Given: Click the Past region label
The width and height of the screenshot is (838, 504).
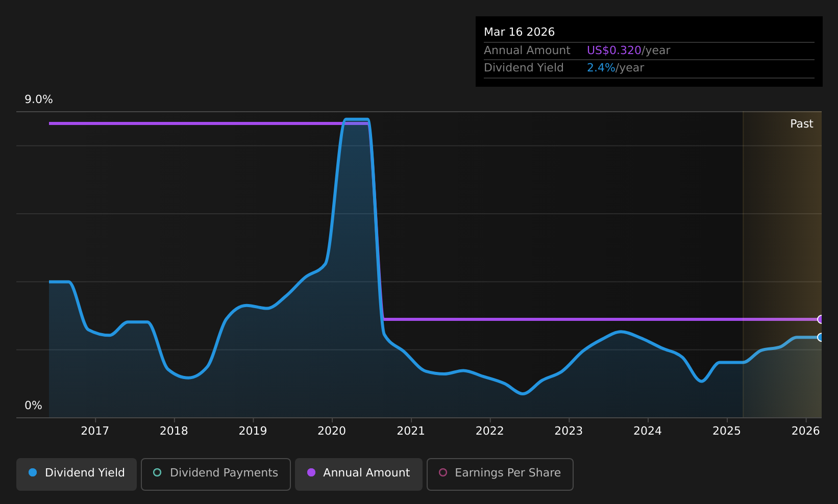Looking at the screenshot, I should 802,124.
